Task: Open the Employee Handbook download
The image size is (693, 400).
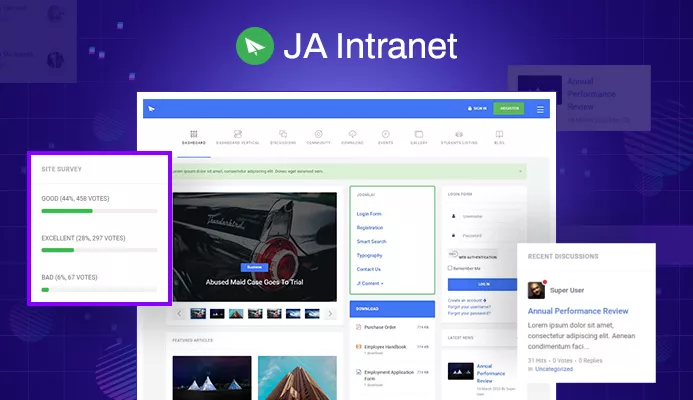Action: 385,347
